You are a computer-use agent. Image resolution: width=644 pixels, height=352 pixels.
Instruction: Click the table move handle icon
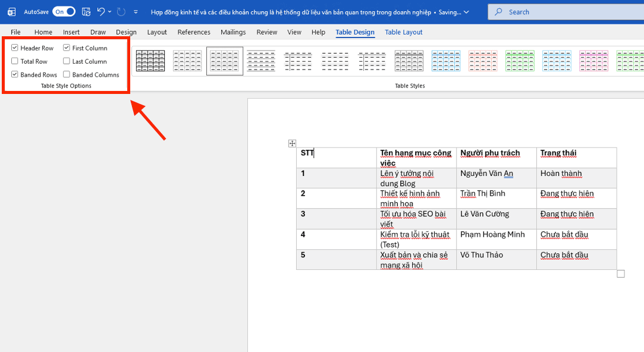point(292,143)
